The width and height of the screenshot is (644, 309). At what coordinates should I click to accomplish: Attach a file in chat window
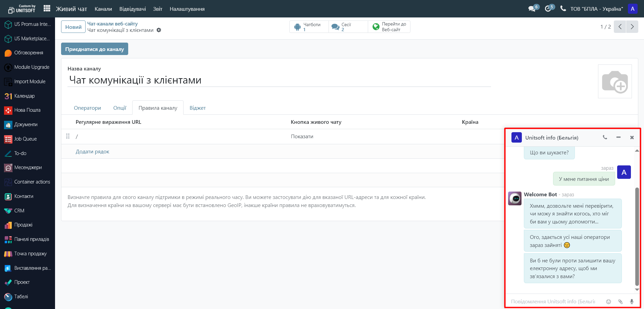click(x=620, y=302)
